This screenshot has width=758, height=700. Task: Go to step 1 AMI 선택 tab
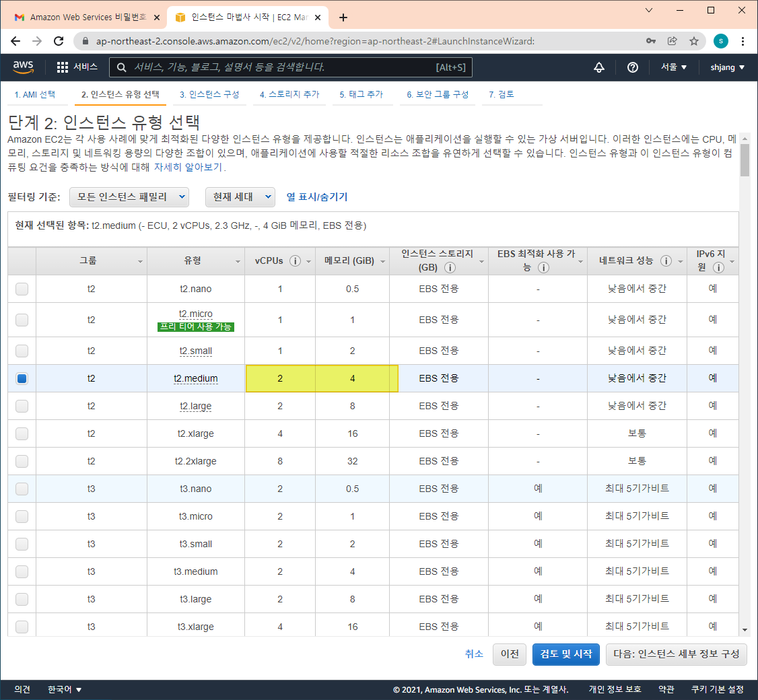[x=35, y=94]
